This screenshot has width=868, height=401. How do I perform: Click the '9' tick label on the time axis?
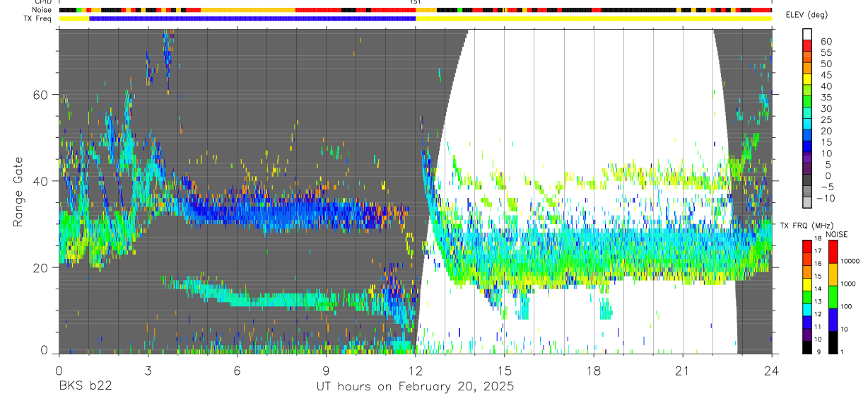tap(326, 371)
